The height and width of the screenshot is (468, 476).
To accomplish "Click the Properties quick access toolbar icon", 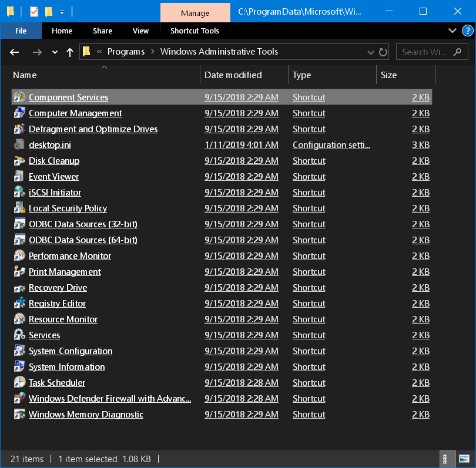I will [33, 12].
